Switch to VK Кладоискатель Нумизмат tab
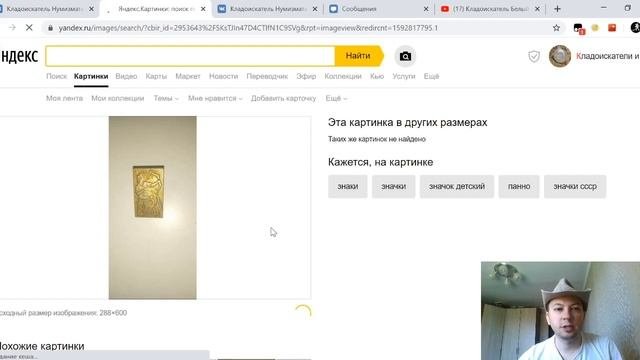This screenshot has height=360, width=640. (x=267, y=9)
